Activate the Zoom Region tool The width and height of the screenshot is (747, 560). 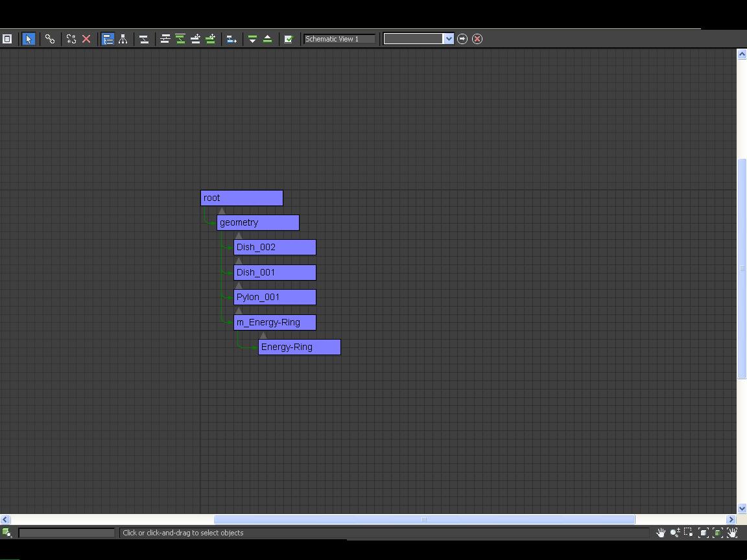[689, 532]
